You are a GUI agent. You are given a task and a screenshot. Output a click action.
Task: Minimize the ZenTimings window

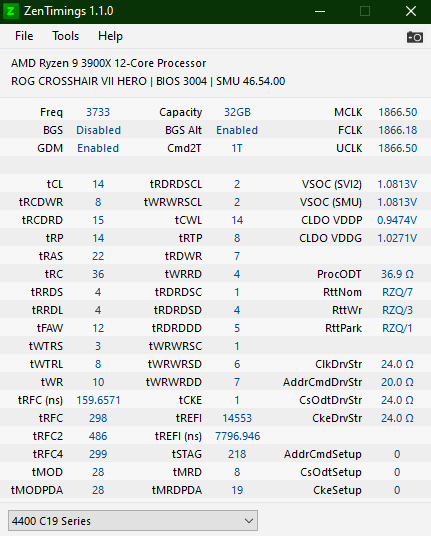(320, 11)
